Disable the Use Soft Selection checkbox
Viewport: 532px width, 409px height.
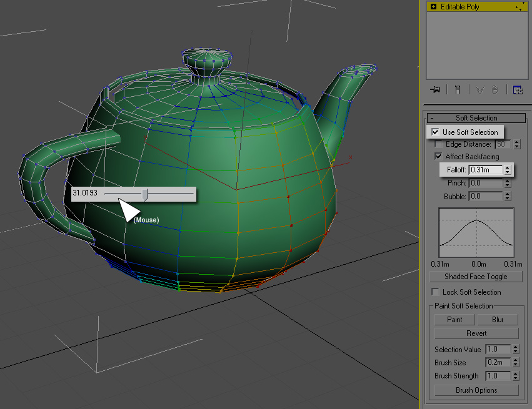(x=436, y=132)
